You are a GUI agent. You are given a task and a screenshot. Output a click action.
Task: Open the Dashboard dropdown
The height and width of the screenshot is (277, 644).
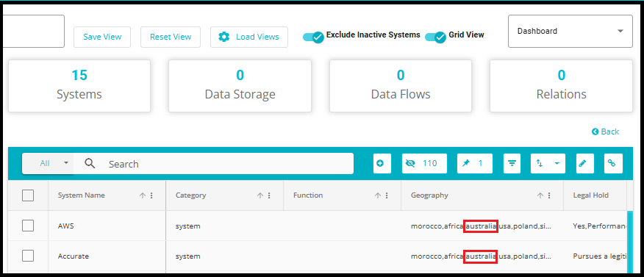570,31
